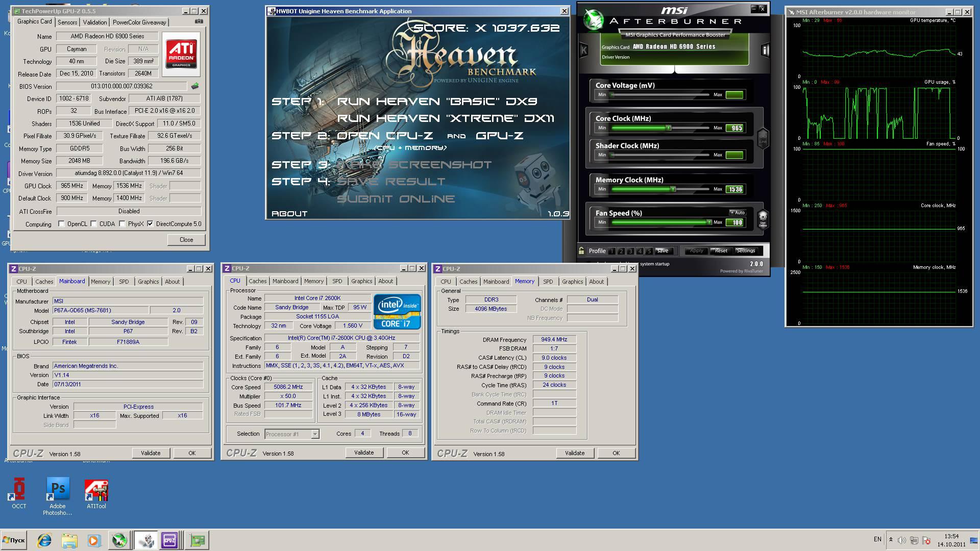The image size is (980, 551).
Task: Click the Afterburner 'i' information side button
Action: point(765,50)
